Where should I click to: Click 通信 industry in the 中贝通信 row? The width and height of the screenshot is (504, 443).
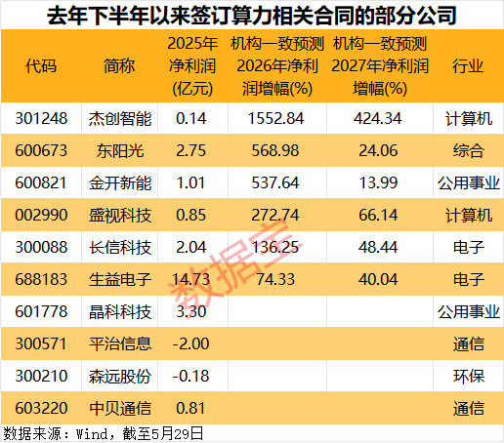(468, 408)
